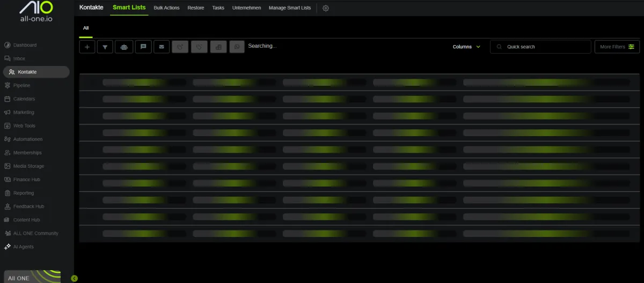Click the Calendars sidebar icon
The image size is (644, 283).
[8, 99]
